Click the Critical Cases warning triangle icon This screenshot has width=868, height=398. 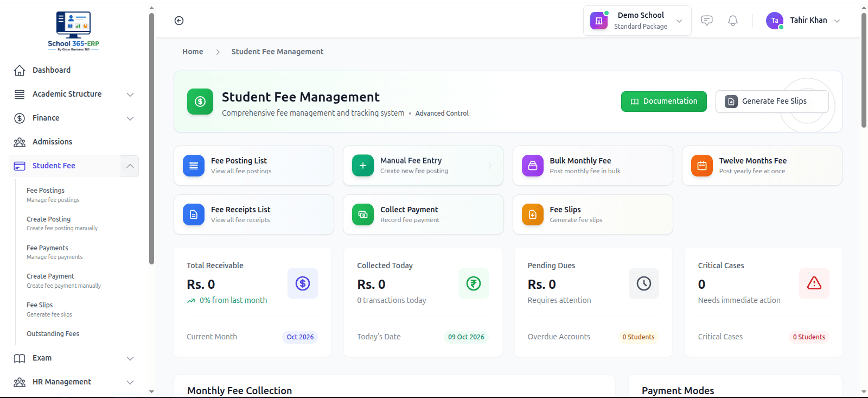(x=814, y=283)
